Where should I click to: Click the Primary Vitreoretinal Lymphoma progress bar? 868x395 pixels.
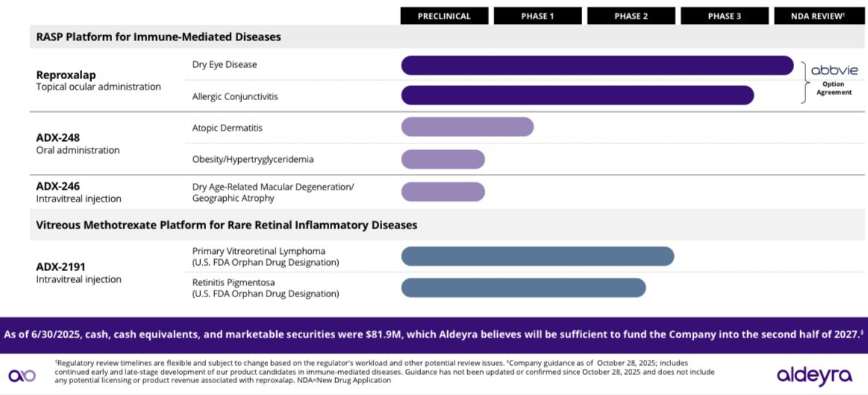tap(537, 257)
